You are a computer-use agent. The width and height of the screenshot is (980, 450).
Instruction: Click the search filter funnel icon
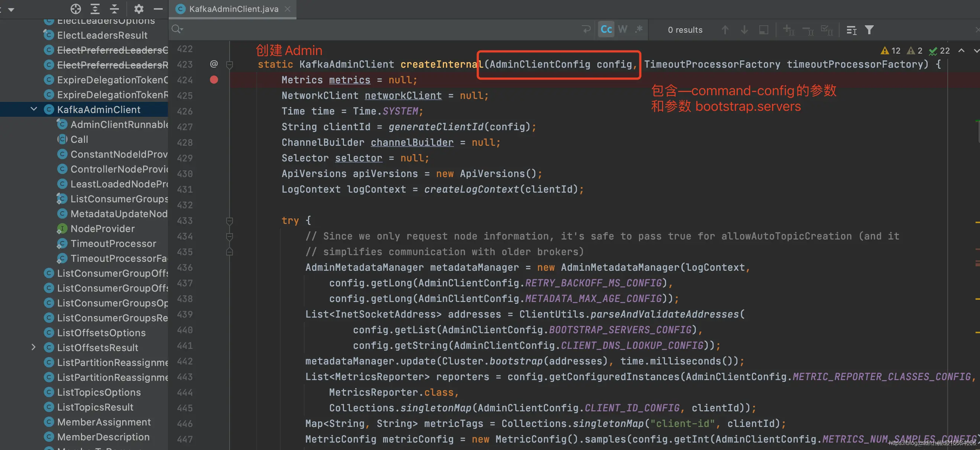click(869, 30)
